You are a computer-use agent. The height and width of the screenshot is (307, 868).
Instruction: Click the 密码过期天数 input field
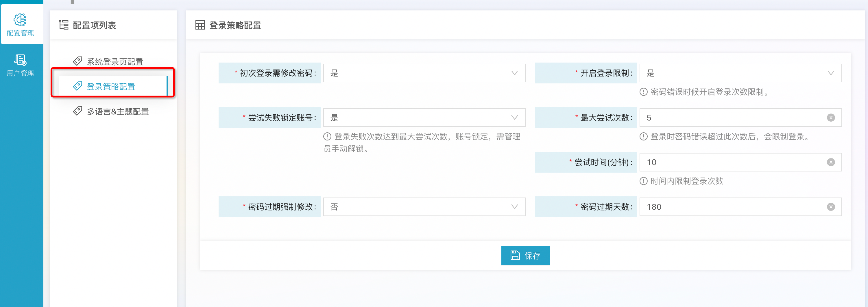[731, 207]
